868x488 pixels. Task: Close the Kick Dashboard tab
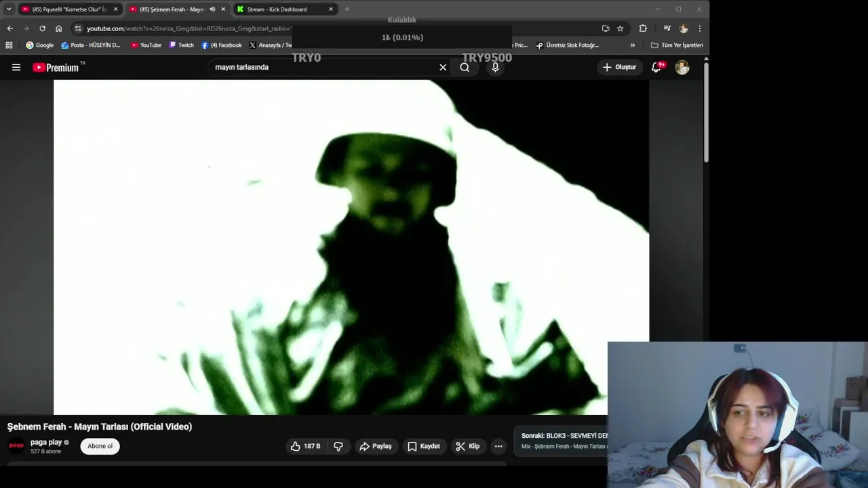(331, 9)
